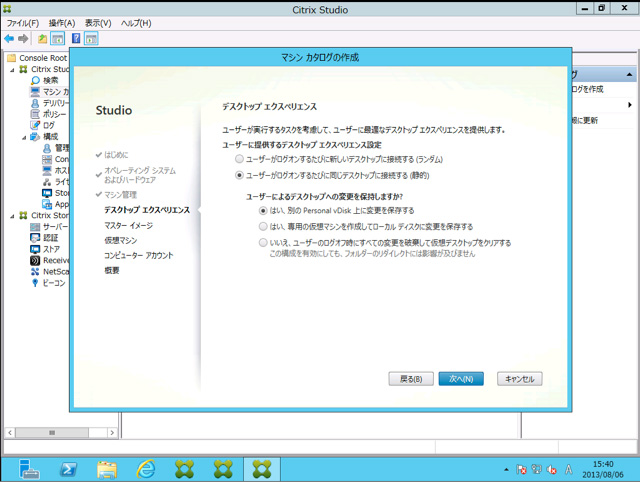640x482 pixels.
Task: Open the 表示(V) menu
Action: (x=98, y=23)
